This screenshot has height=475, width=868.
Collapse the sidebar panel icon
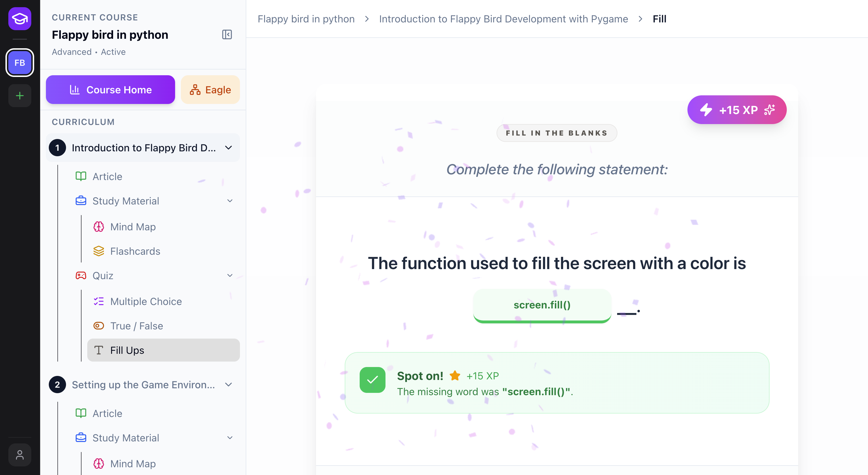pyautogui.click(x=227, y=34)
